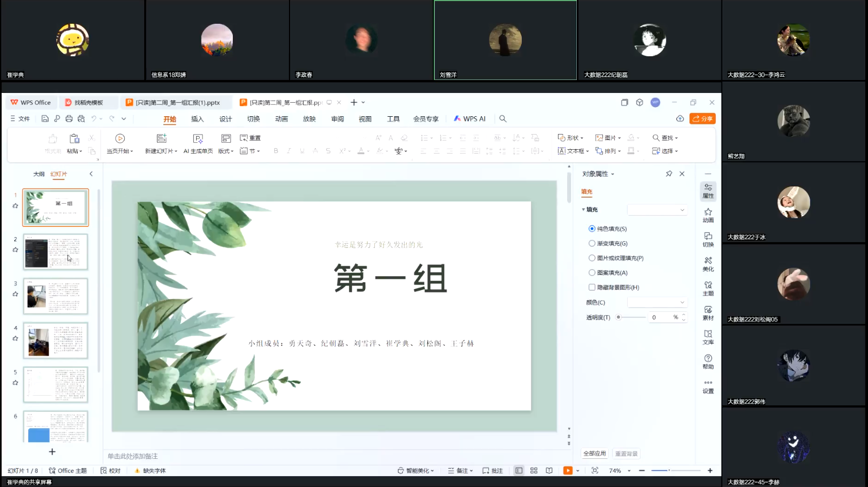Open the 素材 sidebar icon

(x=708, y=313)
